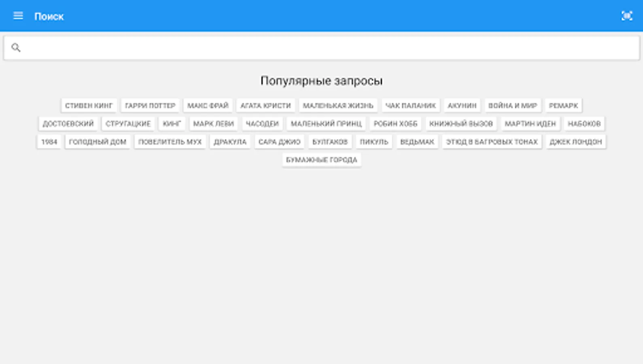The image size is (643, 364).
Task: Select the ГАРРИ ПОТТЕР query chip
Action: pos(150,106)
